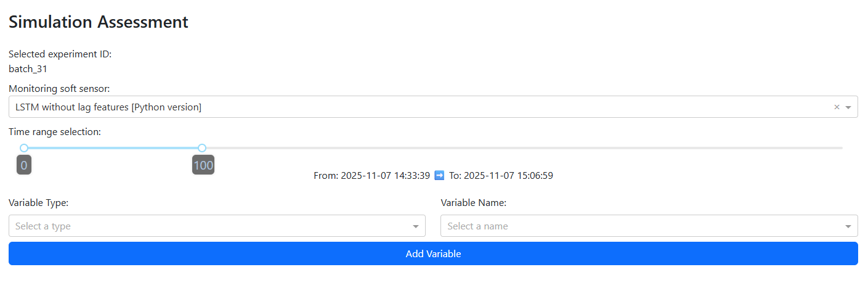Open the Variable Type 'Select a type' dropdown
Image resolution: width=868 pixels, height=288 pixels.
point(209,226)
